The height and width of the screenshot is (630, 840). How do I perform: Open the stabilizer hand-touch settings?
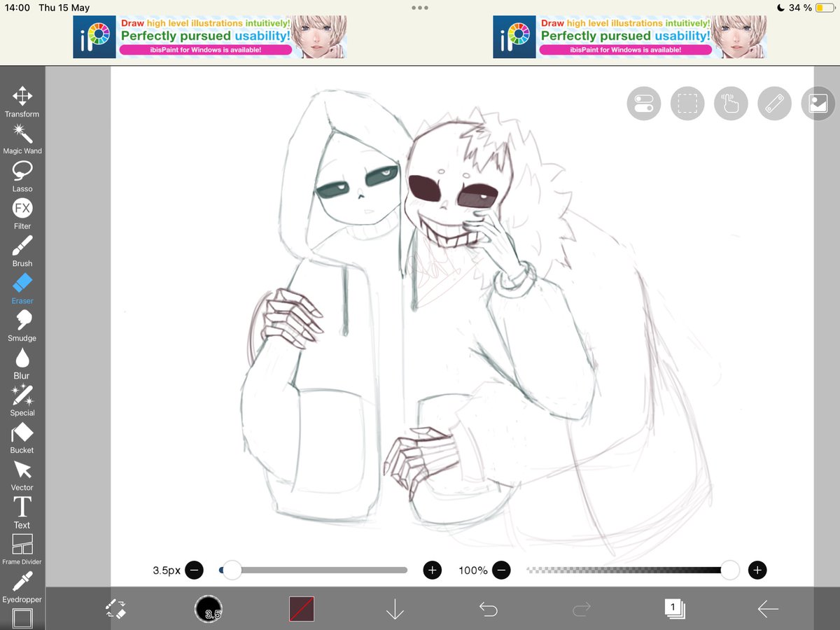point(731,104)
